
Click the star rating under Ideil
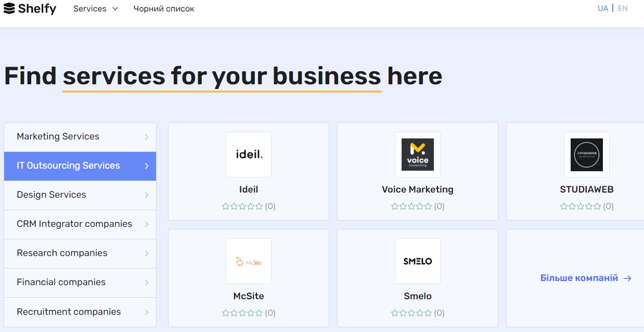point(242,207)
